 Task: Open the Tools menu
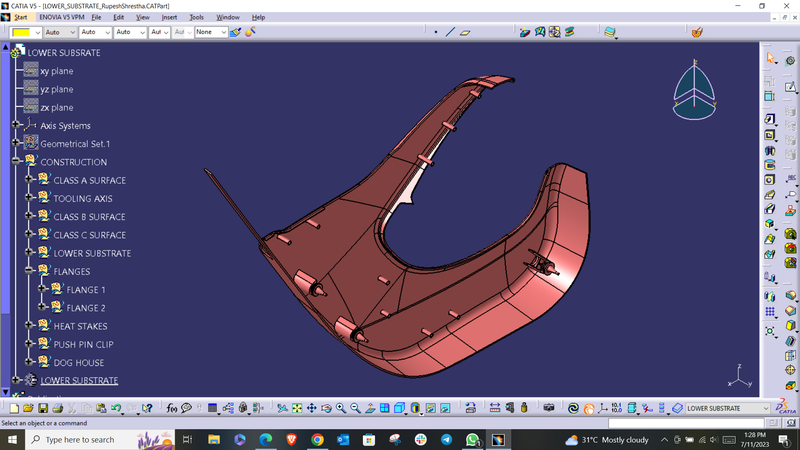coord(196,17)
